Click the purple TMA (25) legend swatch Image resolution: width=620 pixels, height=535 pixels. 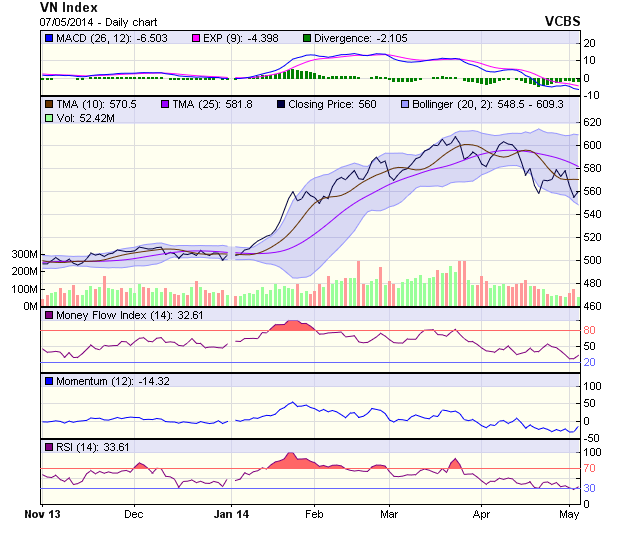[x=167, y=103]
